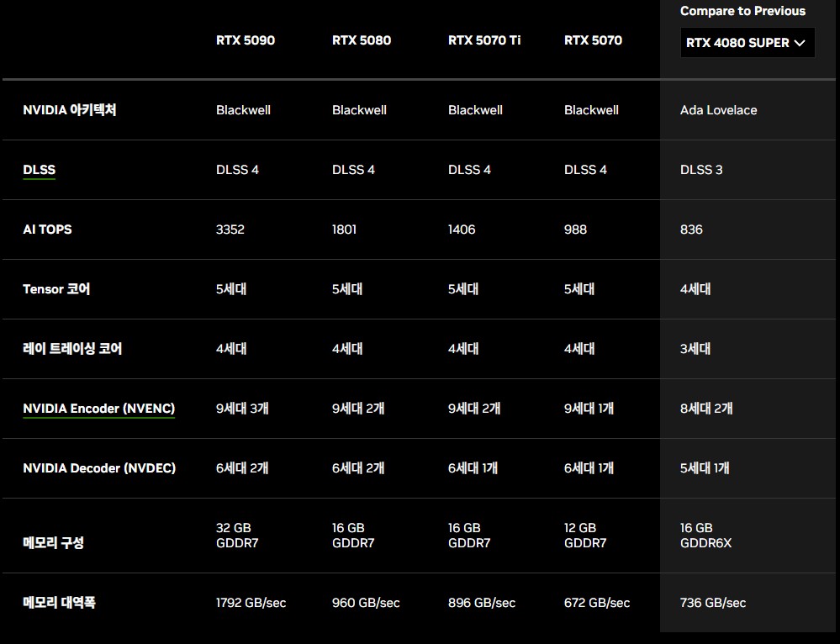Open the RTX 4080 SUPER comparison dropdown
Screen dimensions: 840x644
coord(748,43)
